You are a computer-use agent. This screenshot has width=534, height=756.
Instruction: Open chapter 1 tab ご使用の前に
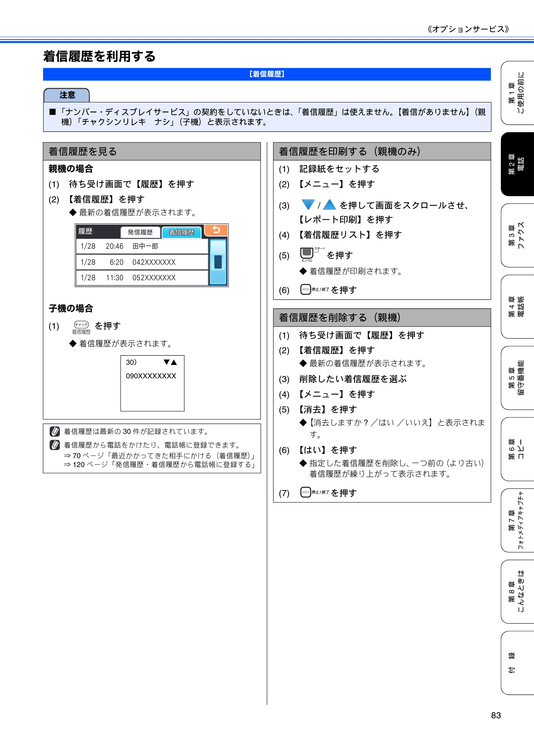pyautogui.click(x=517, y=93)
